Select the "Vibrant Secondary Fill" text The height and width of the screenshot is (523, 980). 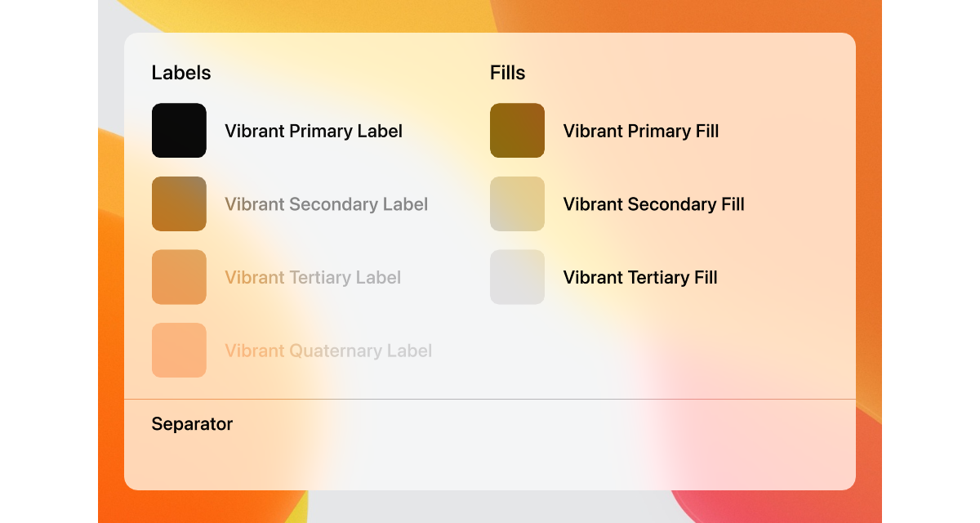coord(654,204)
